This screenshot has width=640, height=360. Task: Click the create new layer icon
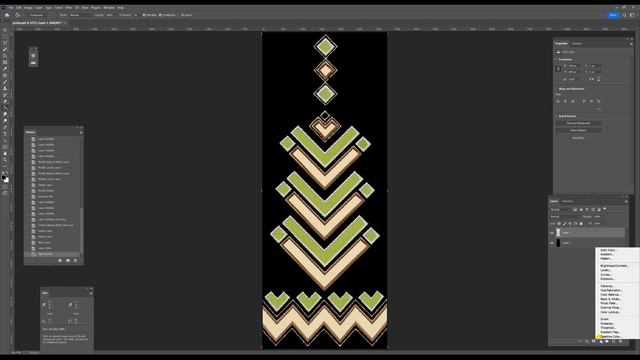click(613, 341)
